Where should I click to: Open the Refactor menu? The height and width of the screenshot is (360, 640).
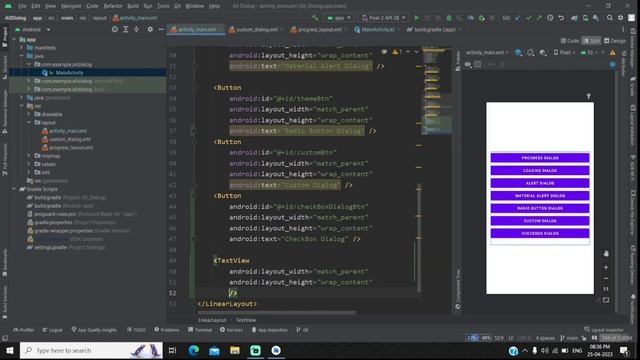(113, 6)
